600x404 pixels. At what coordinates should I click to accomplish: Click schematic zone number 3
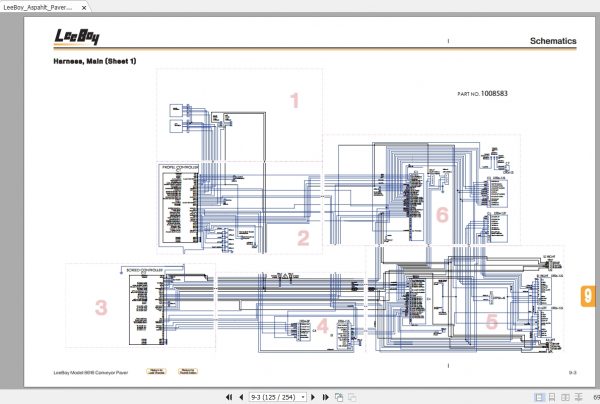pyautogui.click(x=101, y=307)
